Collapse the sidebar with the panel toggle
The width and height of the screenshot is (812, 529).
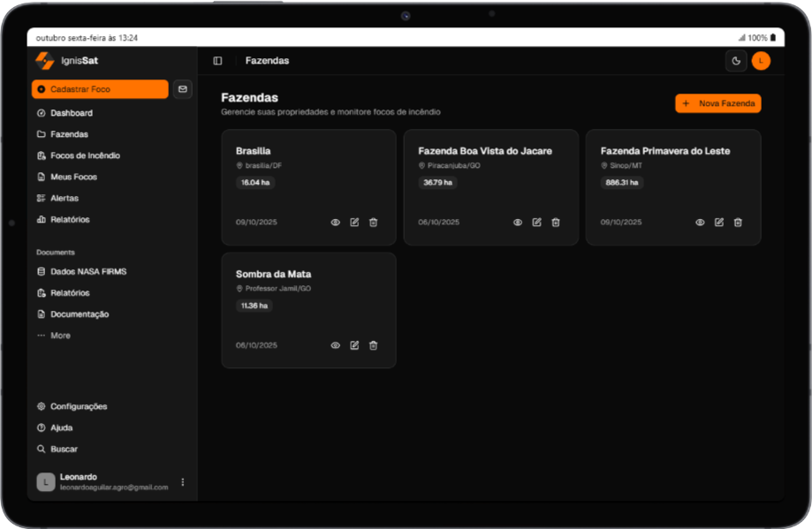pyautogui.click(x=217, y=61)
